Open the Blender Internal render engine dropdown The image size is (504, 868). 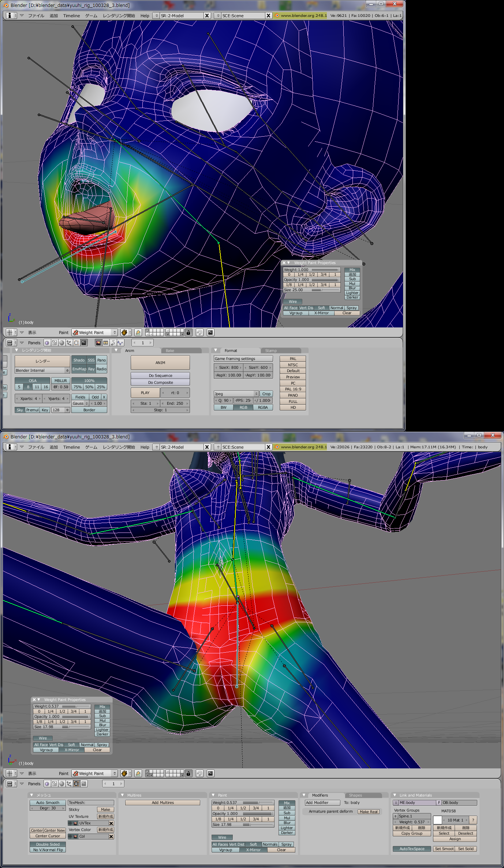[42, 371]
